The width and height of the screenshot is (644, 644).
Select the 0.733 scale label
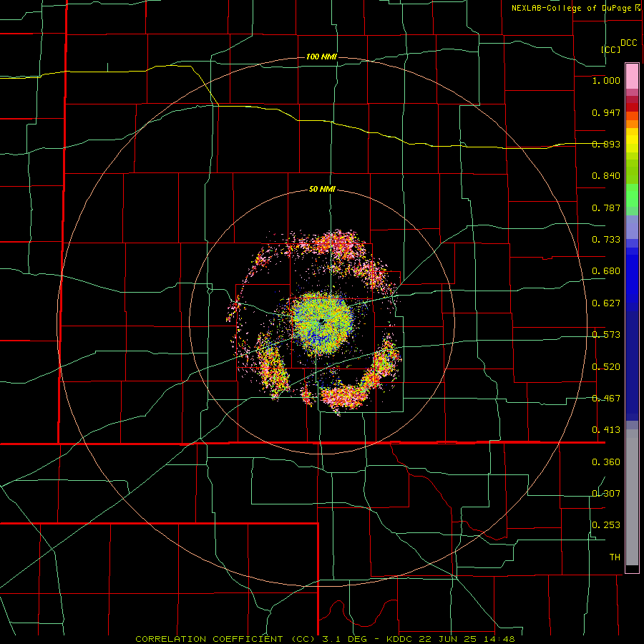[x=606, y=240]
